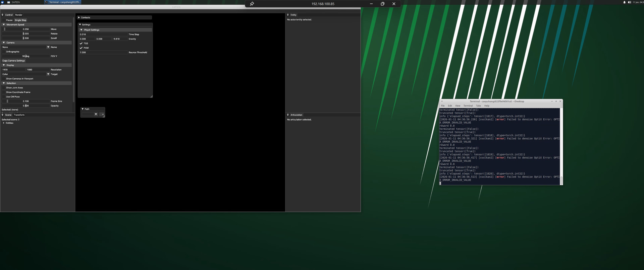This screenshot has height=270, width=644.
Task: Click the Opacity slider
Action: tap(26, 106)
